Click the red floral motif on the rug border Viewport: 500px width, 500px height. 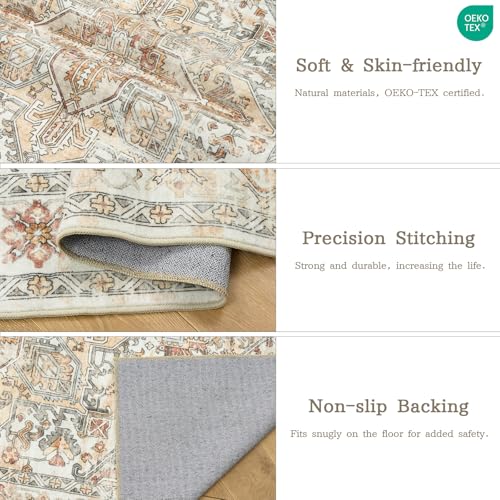click(x=28, y=229)
